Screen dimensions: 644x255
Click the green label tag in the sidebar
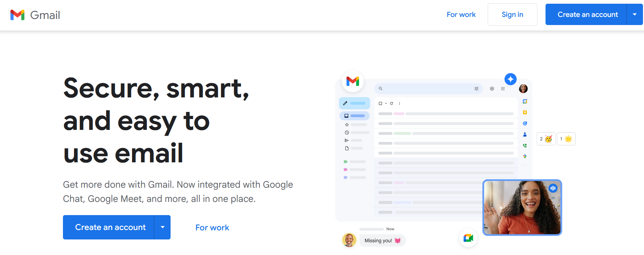pos(346,162)
